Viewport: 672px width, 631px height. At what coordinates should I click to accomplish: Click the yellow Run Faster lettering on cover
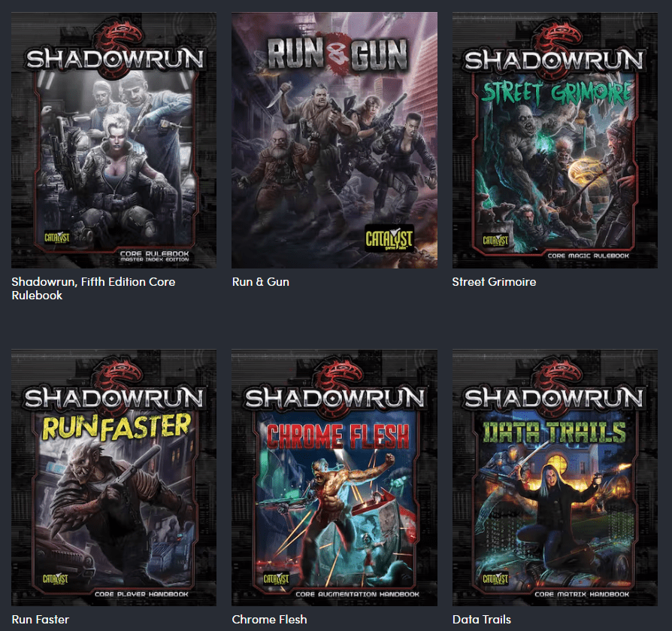tap(115, 429)
